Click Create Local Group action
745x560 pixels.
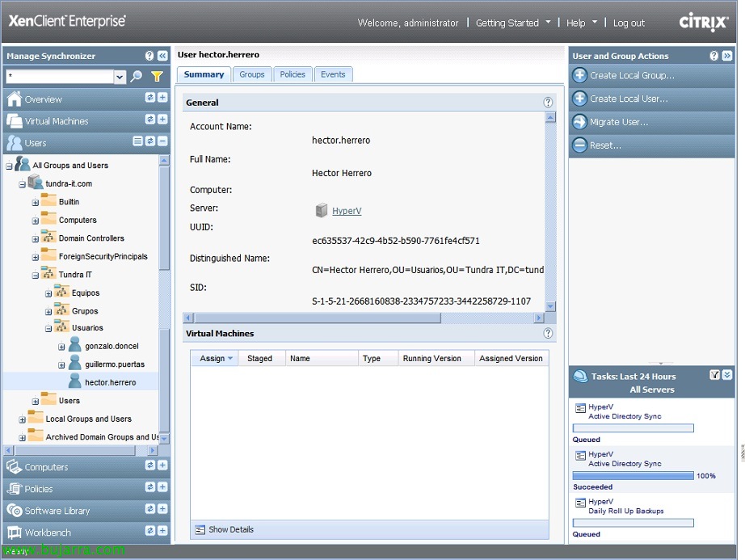pyautogui.click(x=631, y=75)
